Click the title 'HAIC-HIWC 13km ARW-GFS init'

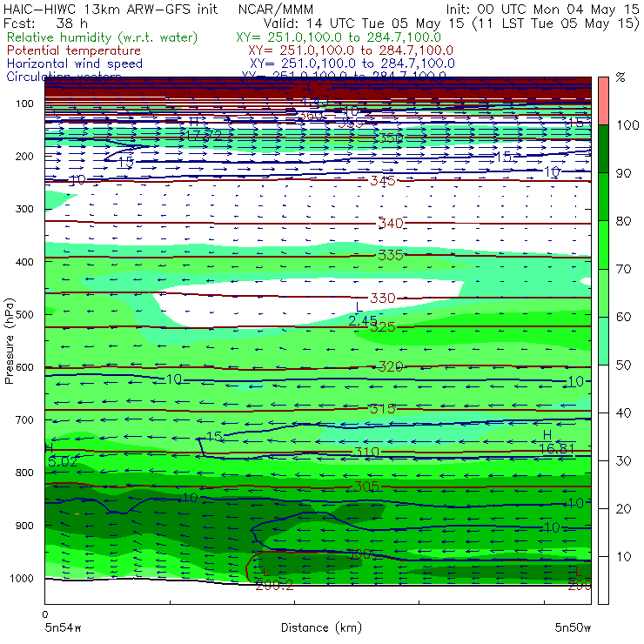pyautogui.click(x=111, y=10)
